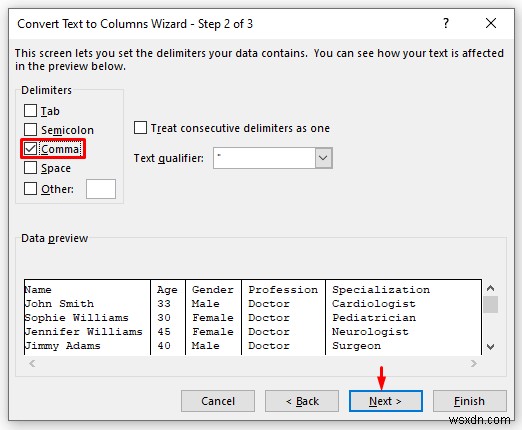Go back with the Back button
This screenshot has height=430, width=522.
[x=302, y=401]
